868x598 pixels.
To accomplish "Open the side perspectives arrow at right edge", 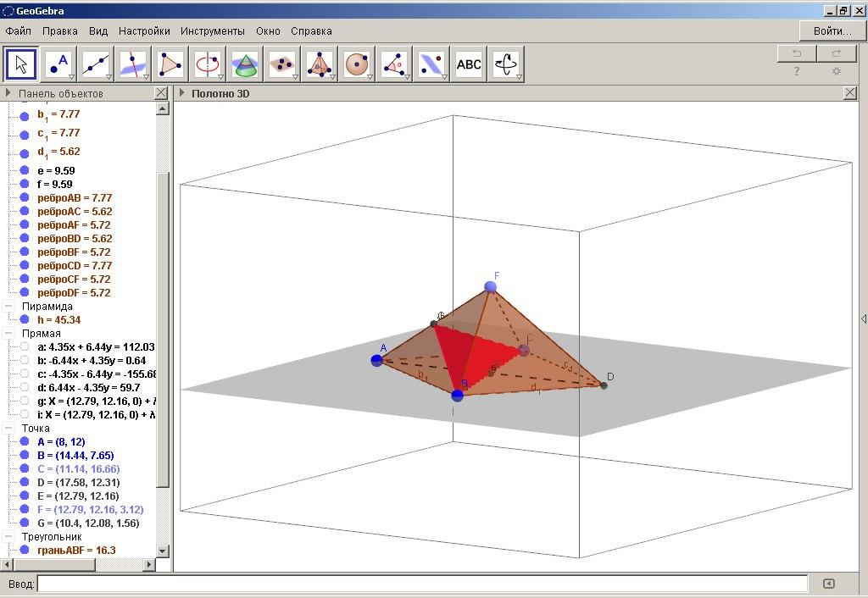I will (x=864, y=318).
